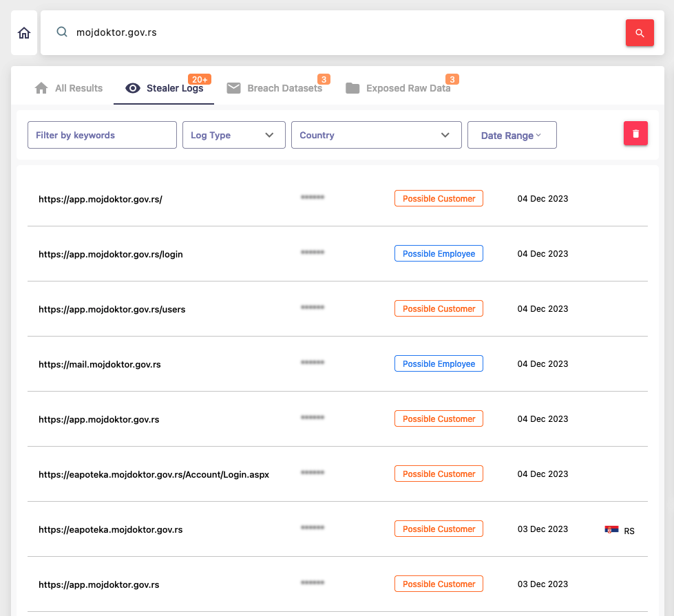Click the folder icon on Exposed Raw Data
This screenshot has width=674, height=616.
point(352,88)
